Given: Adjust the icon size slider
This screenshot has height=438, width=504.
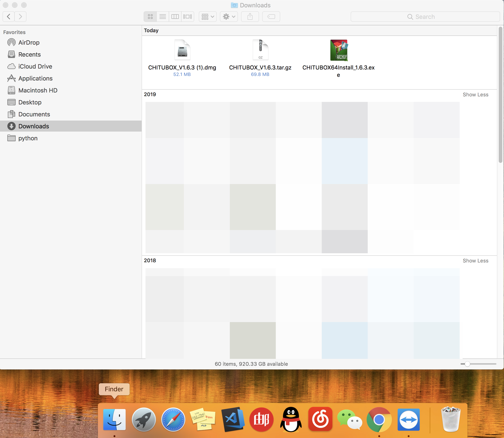Looking at the screenshot, I should [467, 364].
